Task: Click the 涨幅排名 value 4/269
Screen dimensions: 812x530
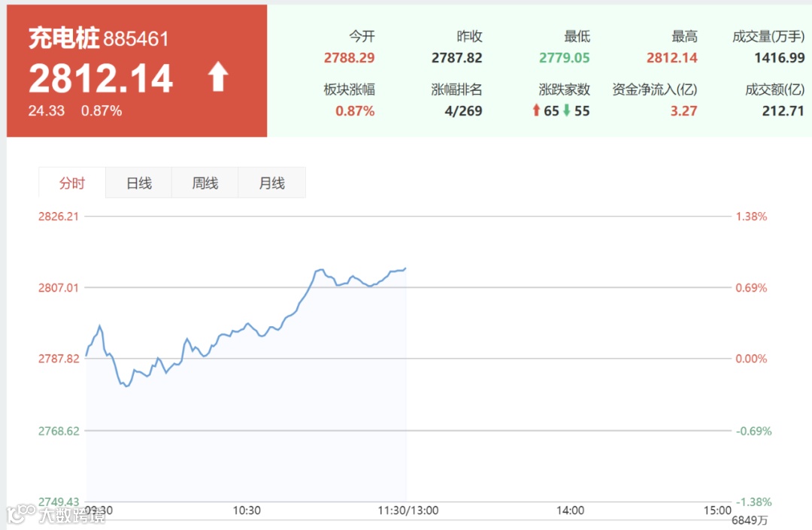Action: click(x=463, y=111)
